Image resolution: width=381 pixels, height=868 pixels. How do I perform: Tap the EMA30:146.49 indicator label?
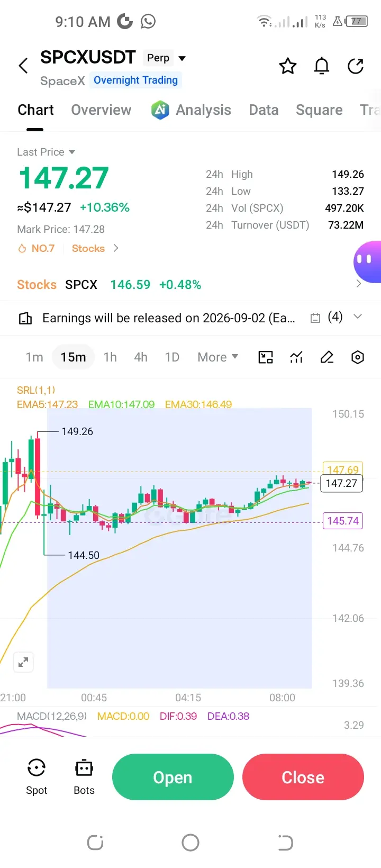198,404
